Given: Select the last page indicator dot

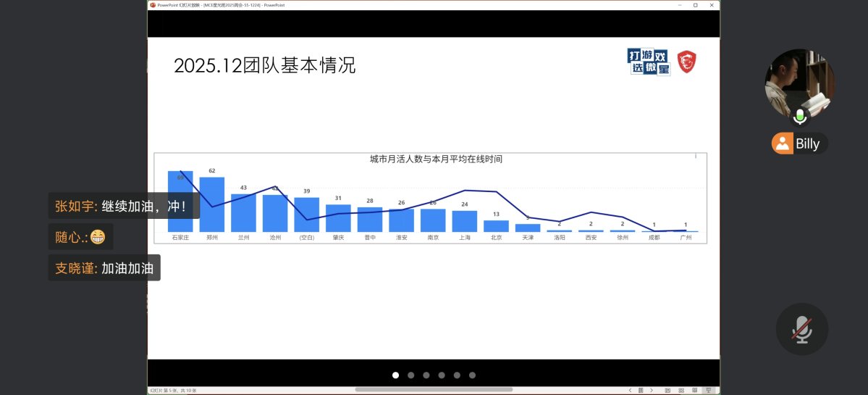Looking at the screenshot, I should 473,375.
